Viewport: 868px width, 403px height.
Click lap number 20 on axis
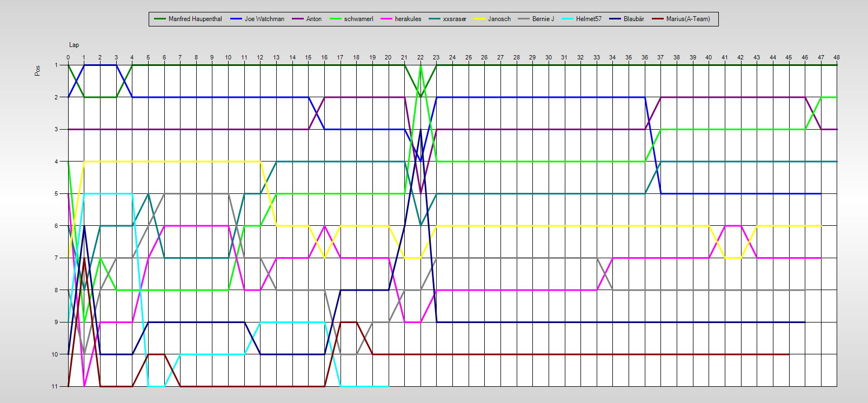(x=389, y=57)
